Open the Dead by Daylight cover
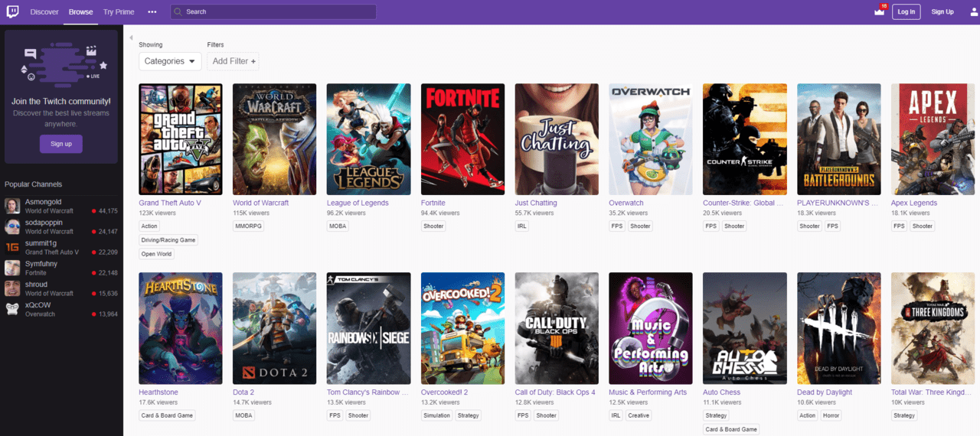Screen dimensions: 980x436 click(839, 328)
